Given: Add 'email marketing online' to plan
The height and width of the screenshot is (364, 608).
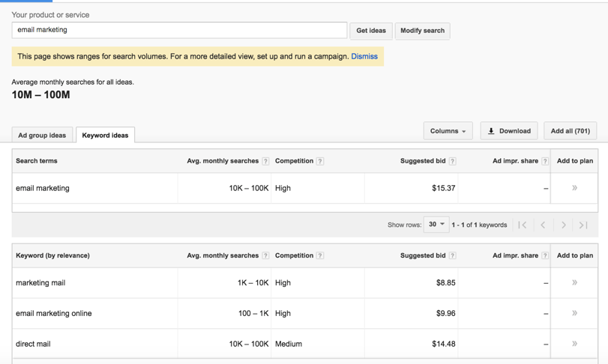Looking at the screenshot, I should tap(574, 313).
